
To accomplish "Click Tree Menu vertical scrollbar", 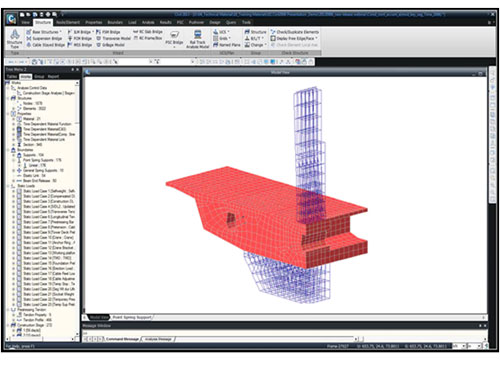I will 78,207.
